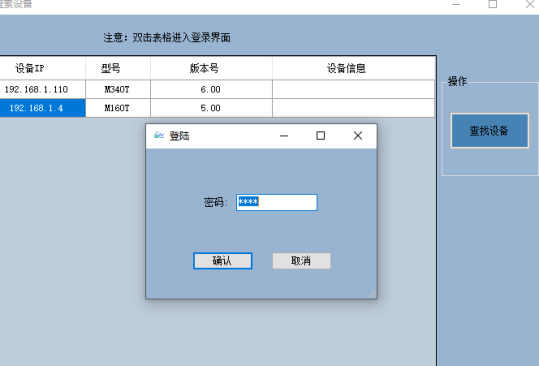The image size is (539, 366).
Task: Close the main search device window
Action: coord(530,4)
